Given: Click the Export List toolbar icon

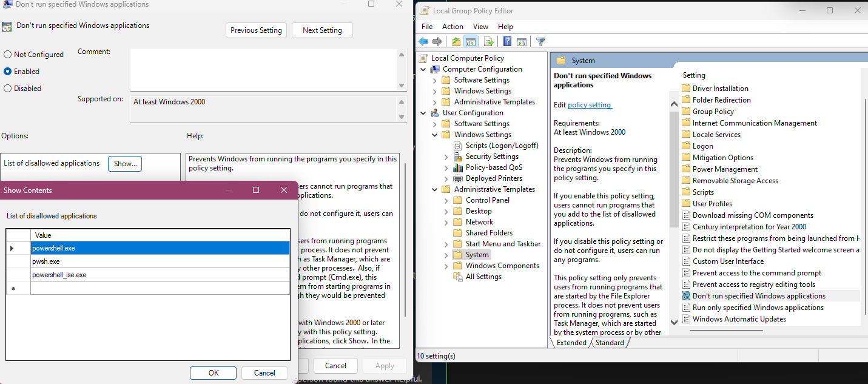Looking at the screenshot, I should [x=488, y=42].
